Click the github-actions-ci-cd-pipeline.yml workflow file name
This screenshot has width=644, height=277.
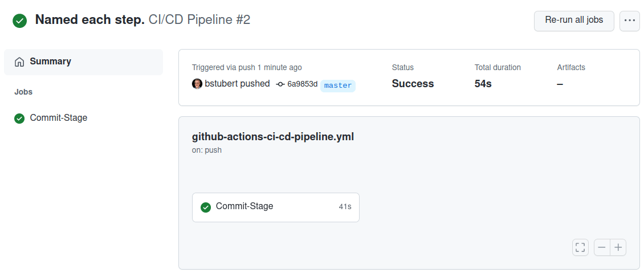pyautogui.click(x=273, y=137)
